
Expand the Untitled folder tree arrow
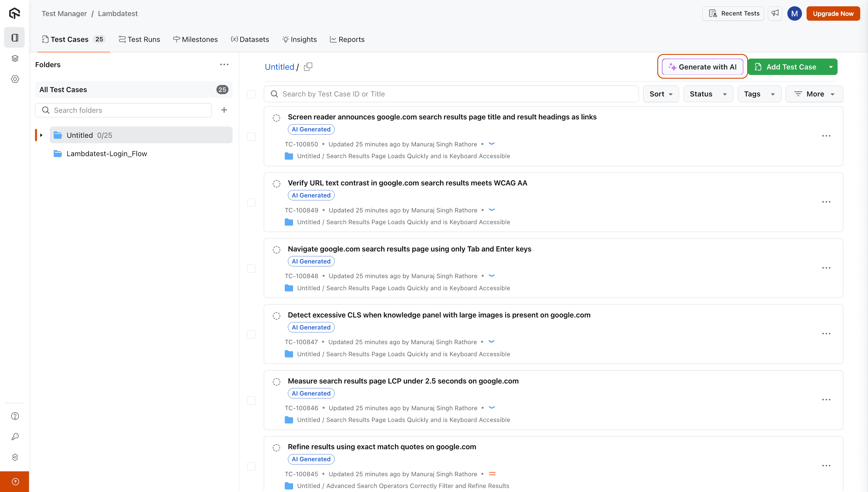(x=41, y=135)
